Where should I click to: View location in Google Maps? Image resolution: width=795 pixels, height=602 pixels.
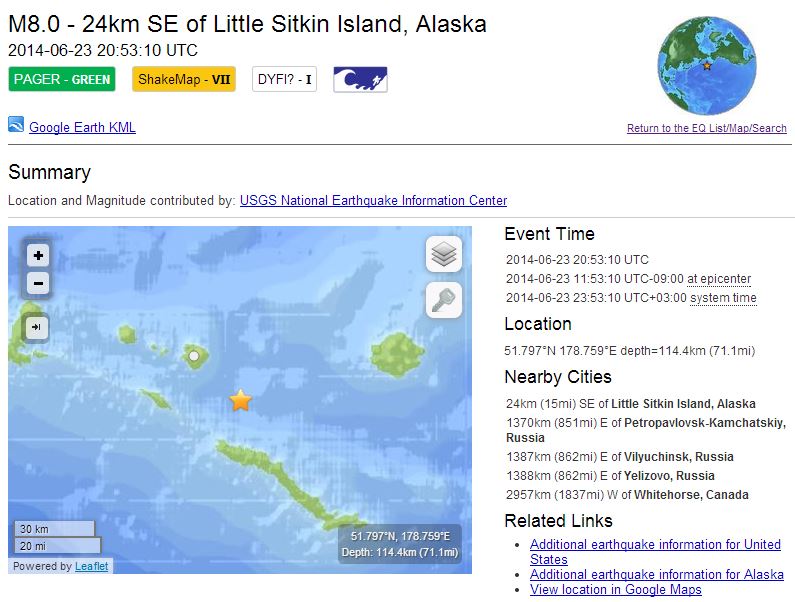pyautogui.click(x=615, y=589)
